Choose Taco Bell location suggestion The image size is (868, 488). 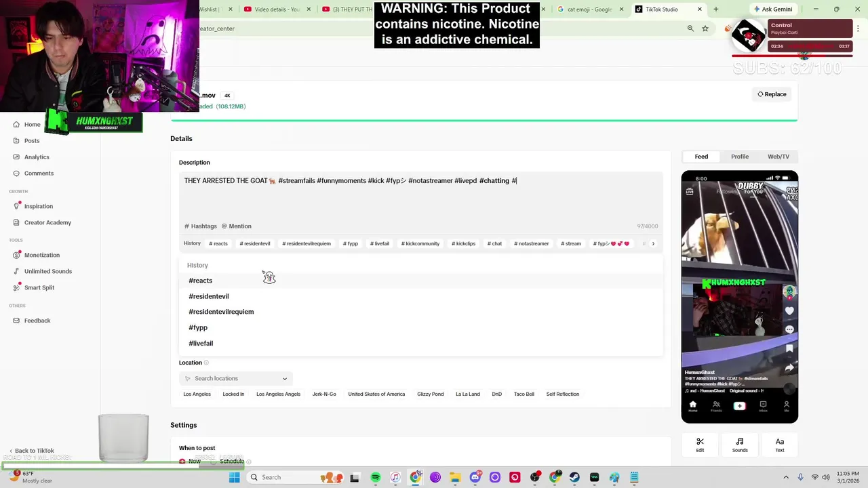(524, 394)
